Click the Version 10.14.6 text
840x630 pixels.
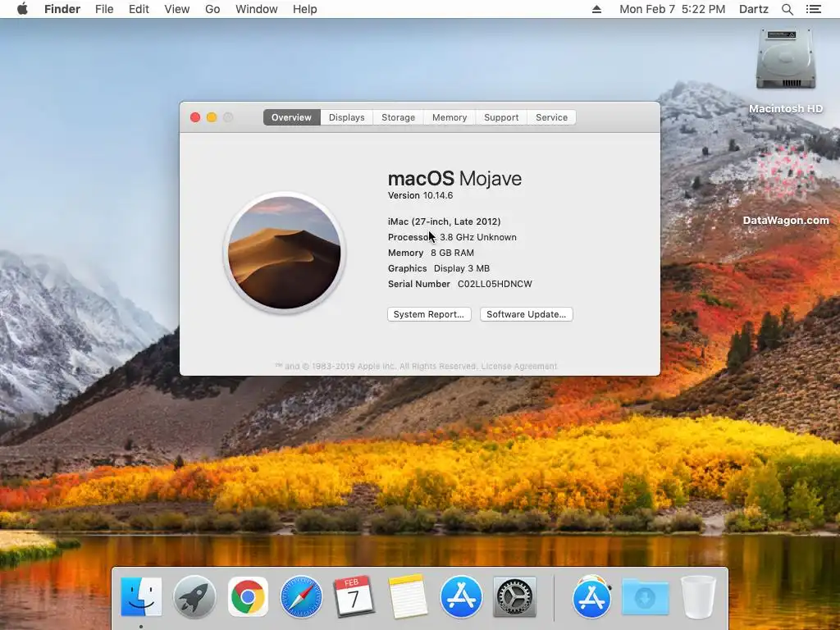coord(421,195)
